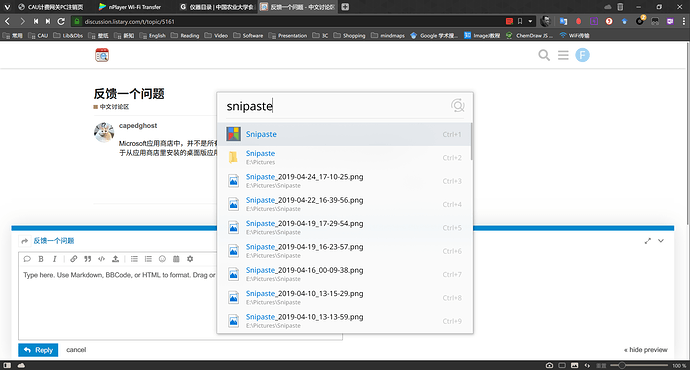Viewport: 690px width, 370px height.
Task: Insert a hyperlink with the link icon
Action: click(x=73, y=259)
